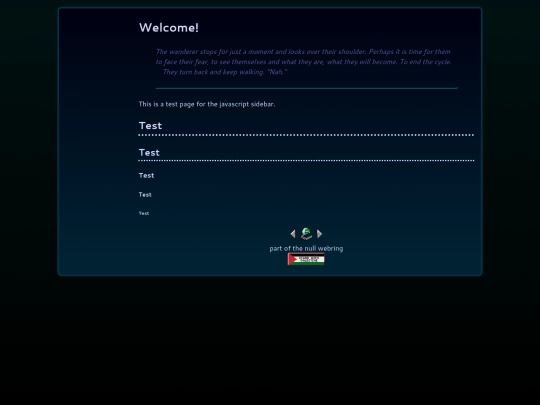Select the 'Welcome!' heading
This screenshot has height=405, width=540.
[x=169, y=28]
